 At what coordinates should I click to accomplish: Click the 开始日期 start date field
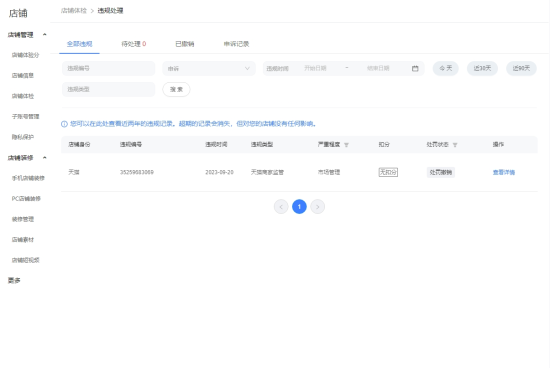(315, 68)
